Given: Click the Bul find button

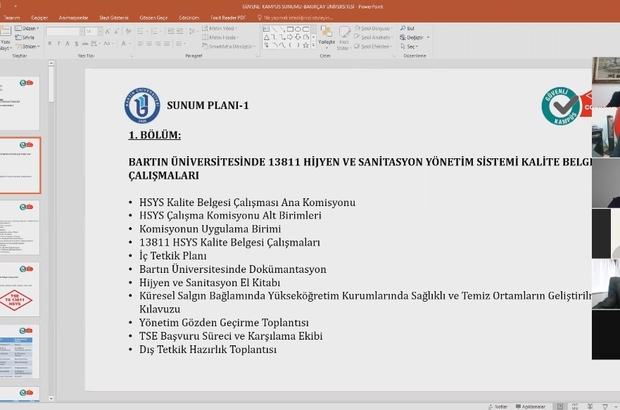Looking at the screenshot, I should pyautogui.click(x=407, y=28).
